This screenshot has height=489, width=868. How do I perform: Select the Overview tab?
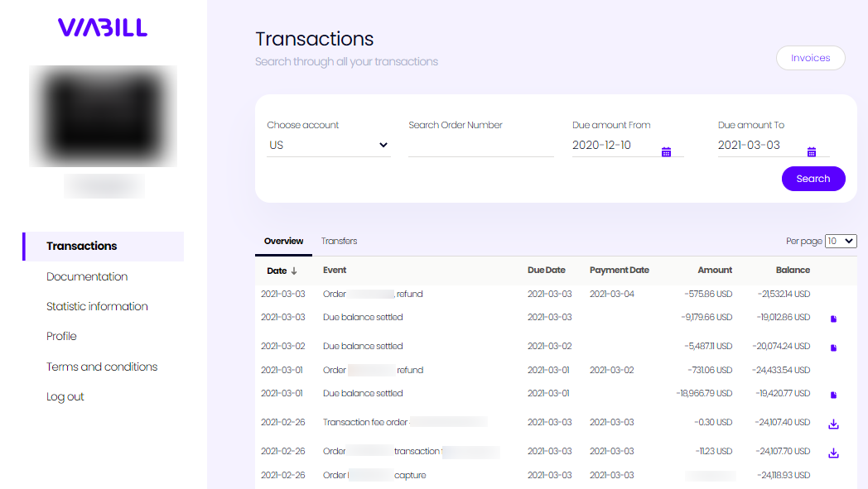283,241
